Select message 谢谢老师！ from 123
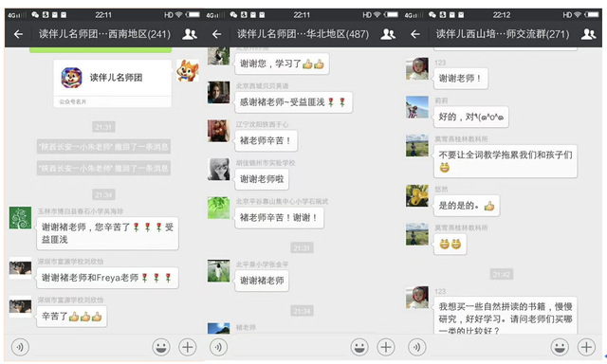607x364 pixels. tap(461, 79)
